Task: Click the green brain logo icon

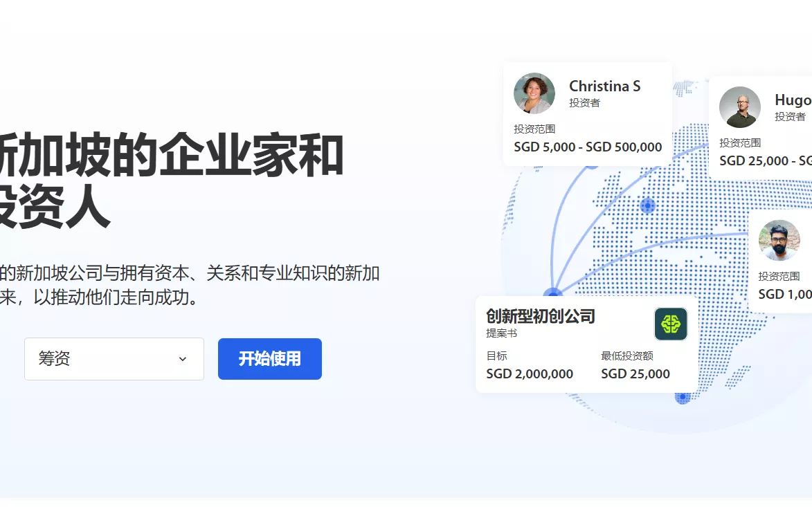Action: [671, 324]
